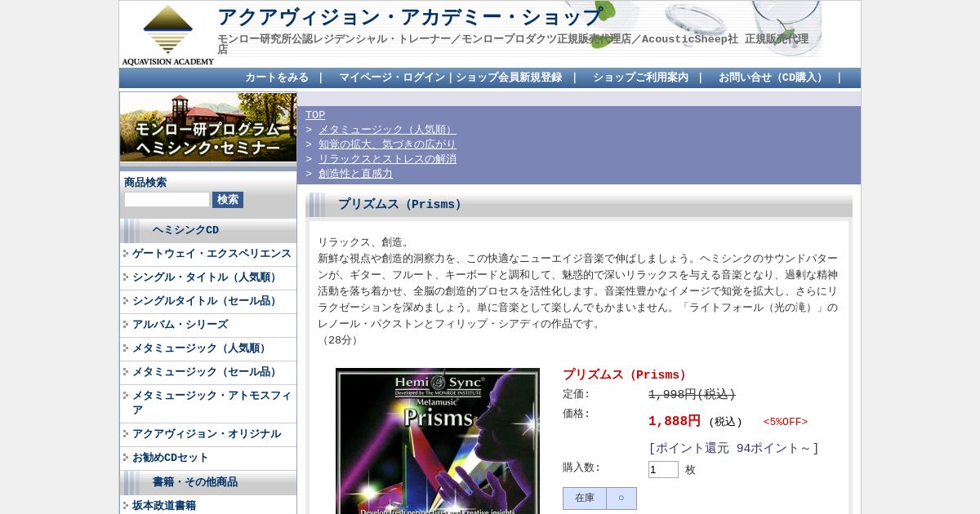Focus the 商品検索 search text field

click(x=167, y=199)
